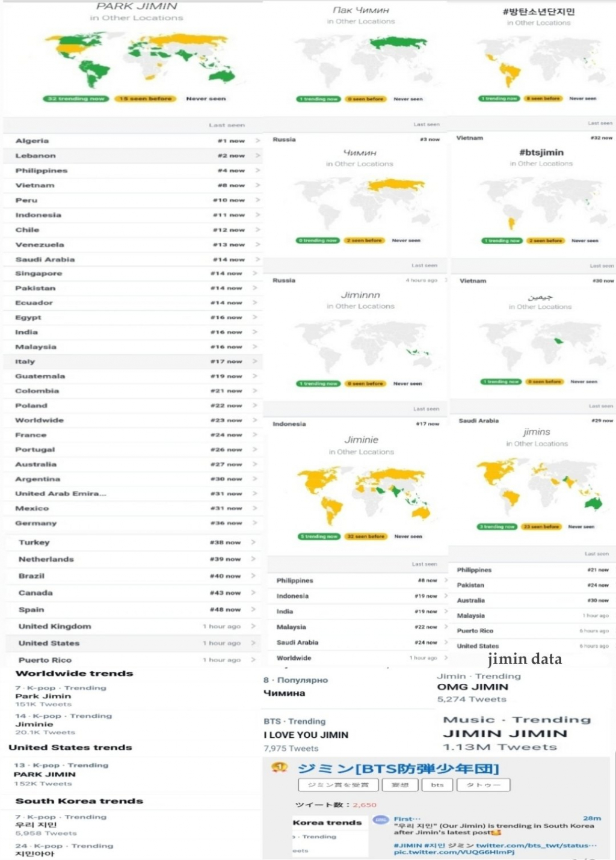Open the chevron on Russia 4 hours ago row
616x860 pixels.
[x=446, y=280]
